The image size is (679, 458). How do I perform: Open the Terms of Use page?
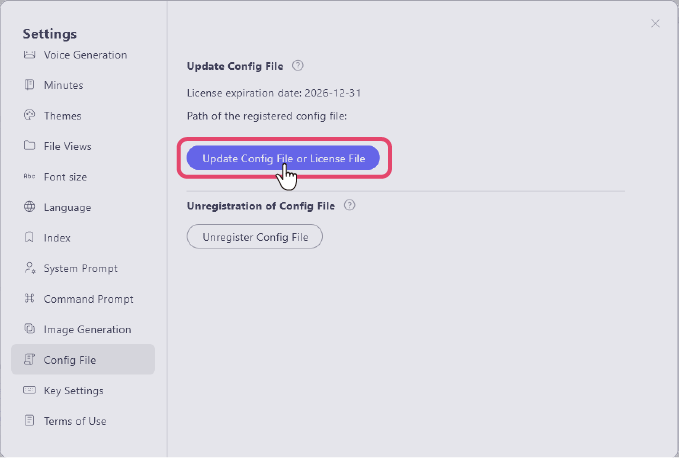pyautogui.click(x=74, y=421)
